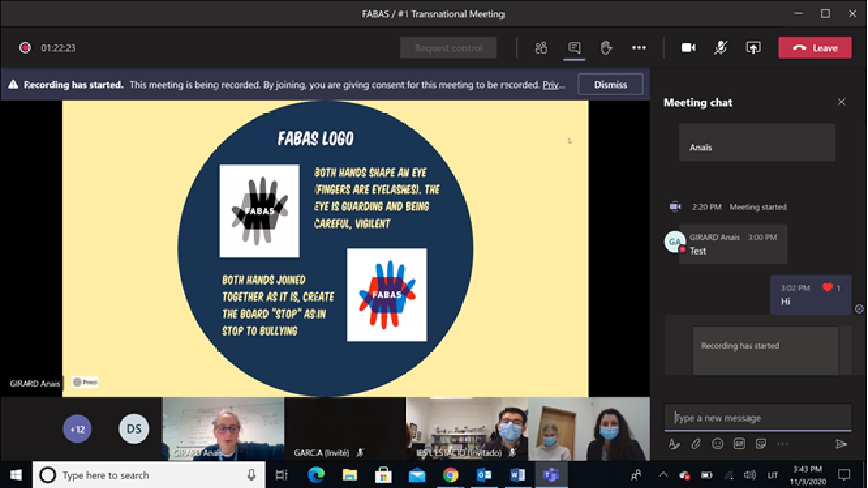Image resolution: width=868 pixels, height=488 pixels.
Task: Click the volume icon in system tray
Action: click(x=749, y=475)
